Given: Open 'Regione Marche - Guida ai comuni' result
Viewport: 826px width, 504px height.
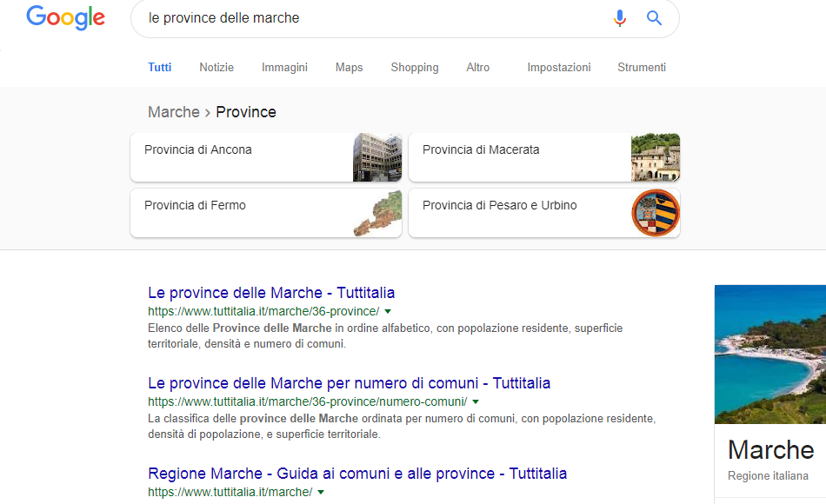Looking at the screenshot, I should coord(357,474).
